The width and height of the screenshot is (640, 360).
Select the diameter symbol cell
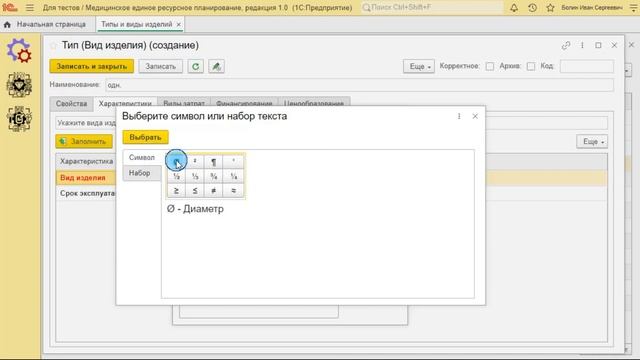pyautogui.click(x=176, y=161)
